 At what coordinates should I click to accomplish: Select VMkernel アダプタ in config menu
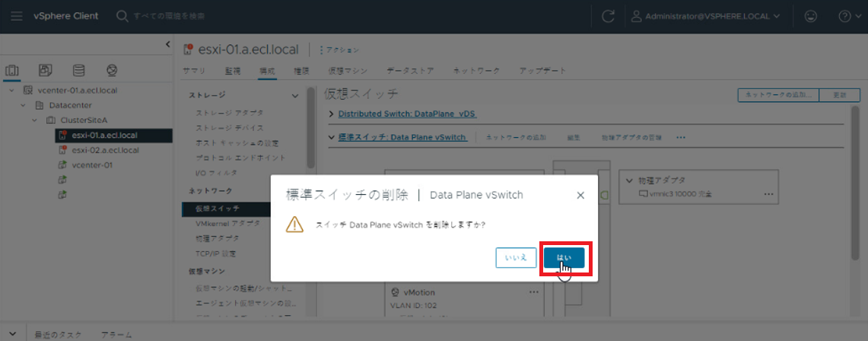point(227,224)
